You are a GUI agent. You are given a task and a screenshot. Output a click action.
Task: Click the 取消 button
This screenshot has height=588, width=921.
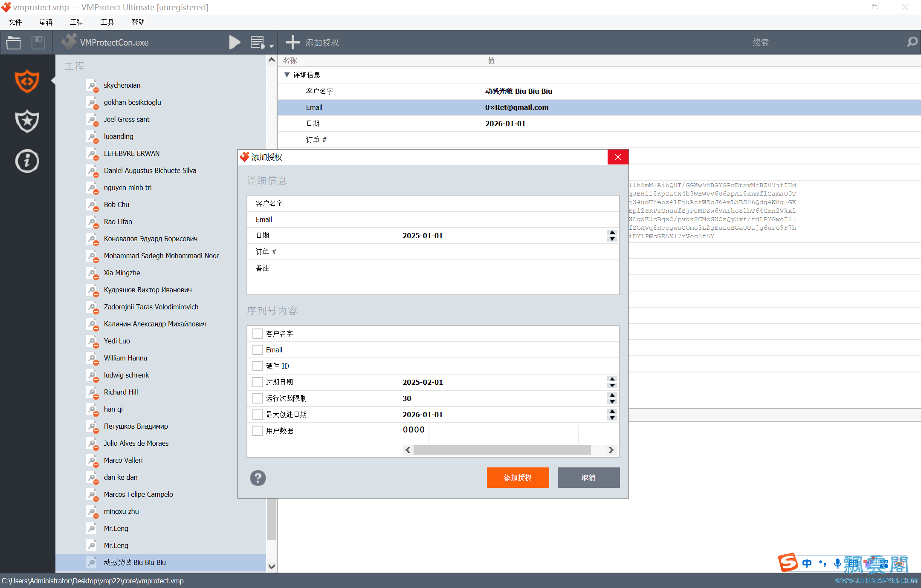click(588, 478)
